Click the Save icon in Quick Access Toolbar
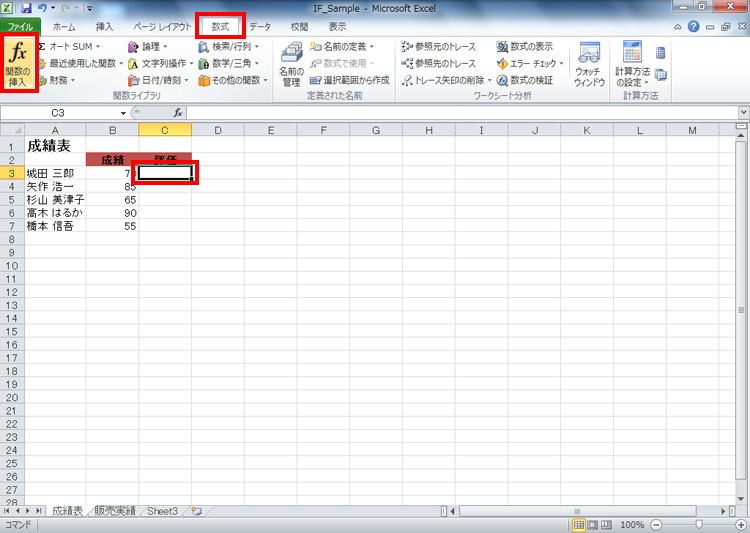750x533 pixels. [x=26, y=8]
